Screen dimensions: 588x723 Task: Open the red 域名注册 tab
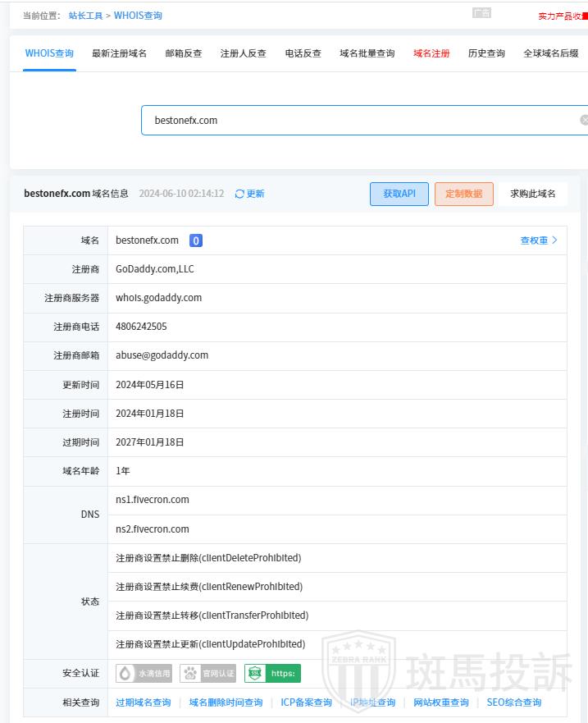point(431,53)
